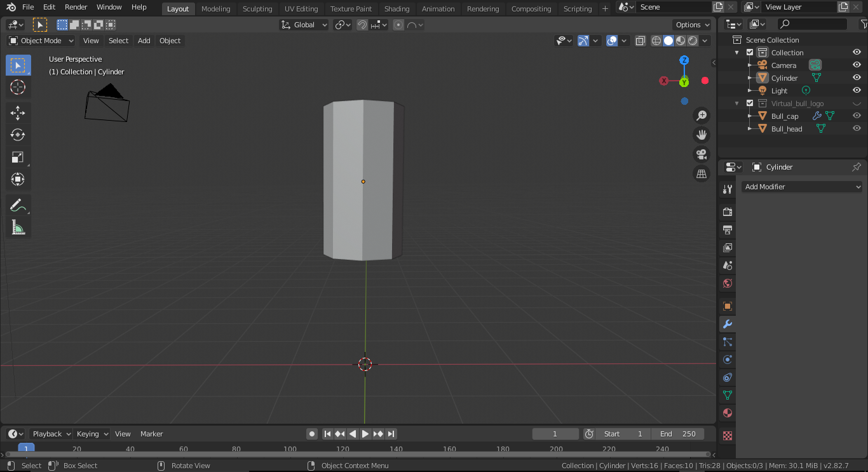Select the Measure tool
This screenshot has width=868, height=472.
click(x=18, y=227)
